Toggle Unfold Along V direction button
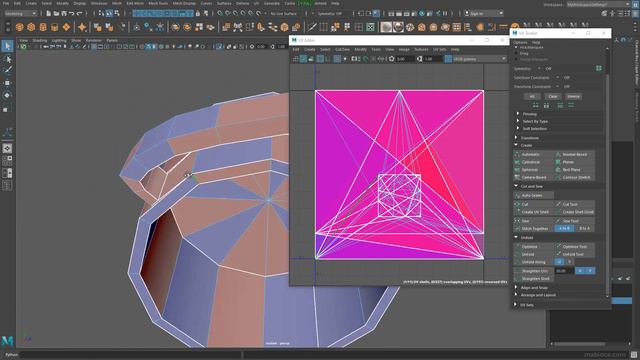Viewport: 640px width, 360px height. pos(569,262)
